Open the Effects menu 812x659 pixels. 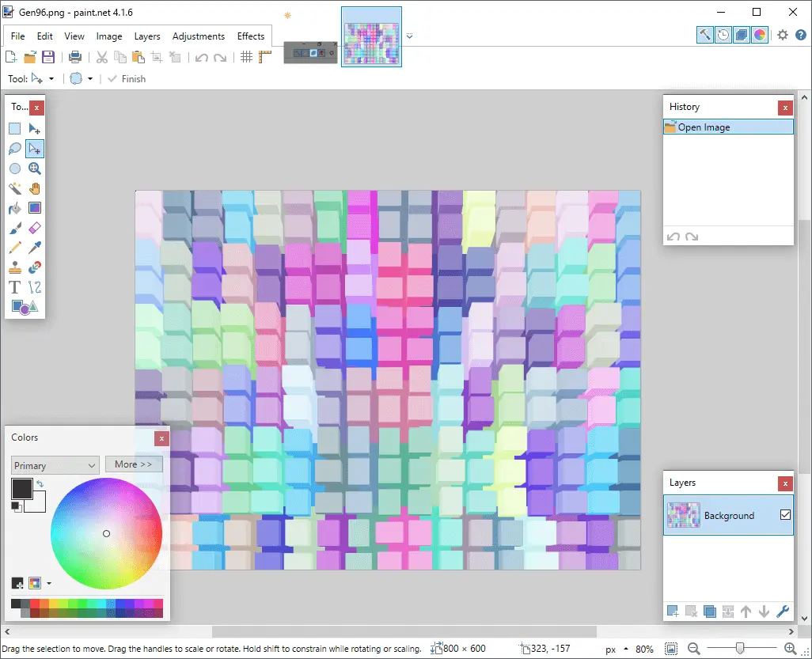[x=251, y=36]
